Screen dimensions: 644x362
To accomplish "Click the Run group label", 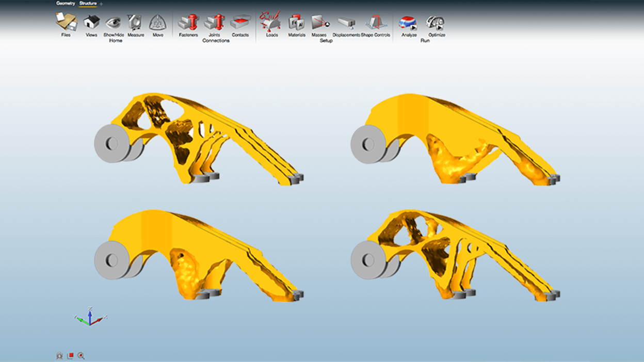I will [425, 40].
